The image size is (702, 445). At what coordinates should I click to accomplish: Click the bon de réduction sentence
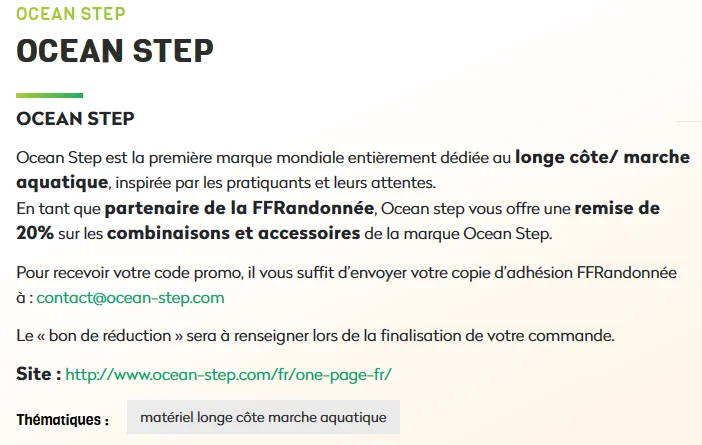pyautogui.click(x=315, y=336)
